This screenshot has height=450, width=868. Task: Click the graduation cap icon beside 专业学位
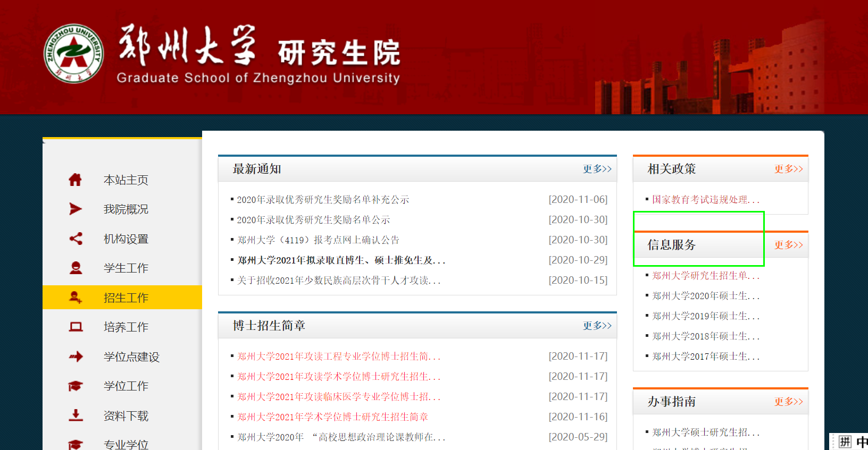76,445
